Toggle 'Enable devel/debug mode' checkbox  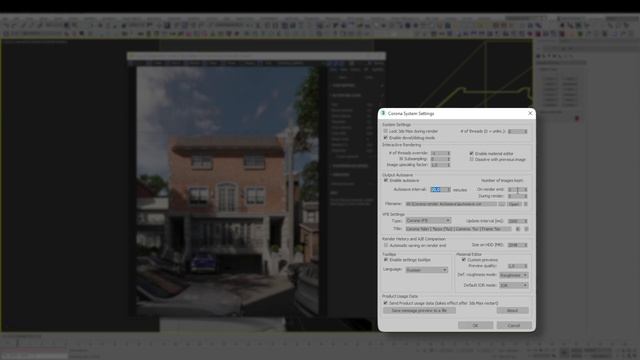tap(386, 138)
